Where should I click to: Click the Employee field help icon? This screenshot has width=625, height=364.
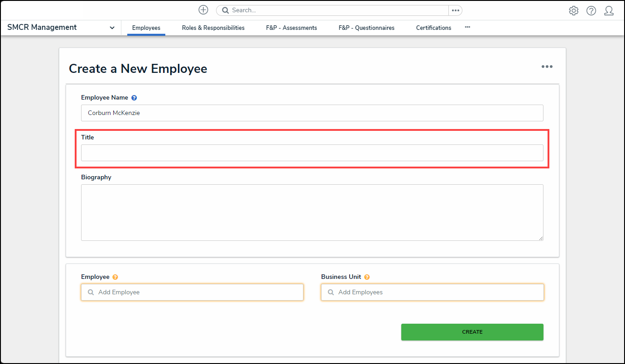[115, 277]
